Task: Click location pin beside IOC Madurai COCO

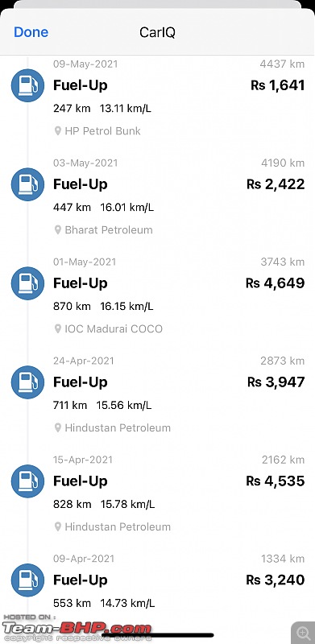Action: point(58,329)
